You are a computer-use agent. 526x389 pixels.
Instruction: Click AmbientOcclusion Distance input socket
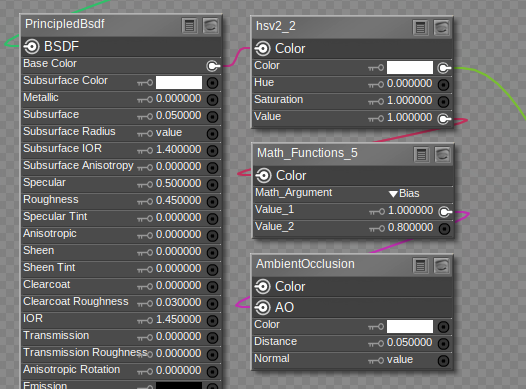443,344
